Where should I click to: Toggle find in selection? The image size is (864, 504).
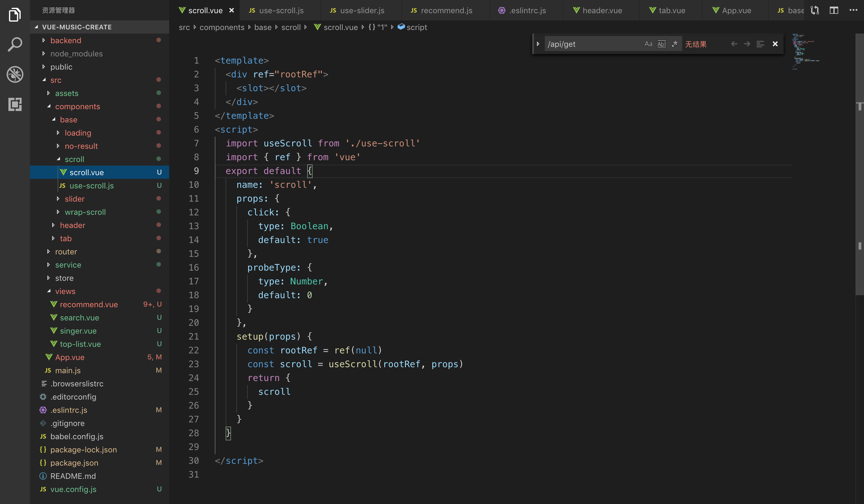tap(760, 44)
